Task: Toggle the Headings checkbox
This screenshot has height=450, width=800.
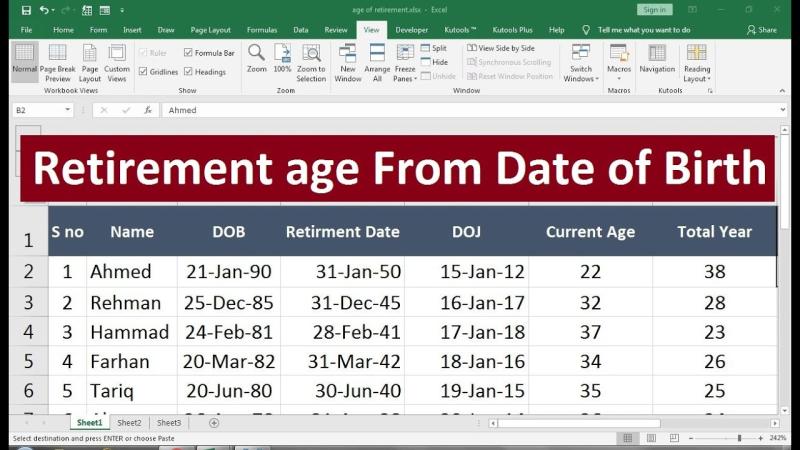Action: pos(188,71)
